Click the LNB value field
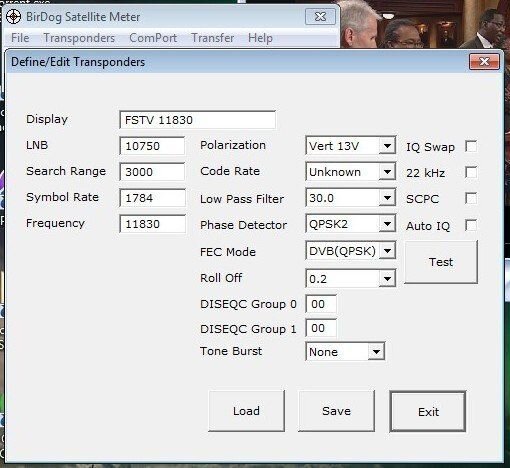 coord(152,146)
